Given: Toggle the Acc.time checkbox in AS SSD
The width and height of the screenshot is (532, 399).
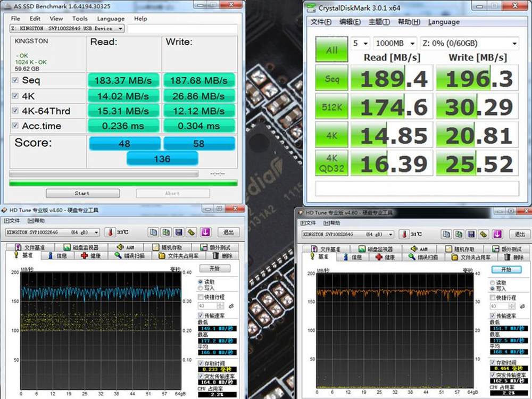Looking at the screenshot, I should coord(15,126).
